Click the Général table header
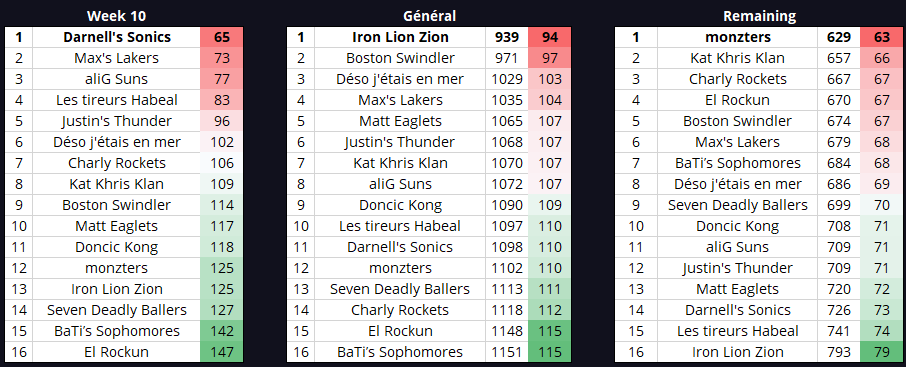This screenshot has width=906, height=367. point(429,16)
